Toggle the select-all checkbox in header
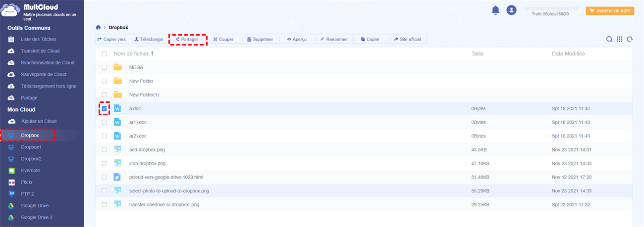Viewport: 644px width, 227px height. pos(104,53)
